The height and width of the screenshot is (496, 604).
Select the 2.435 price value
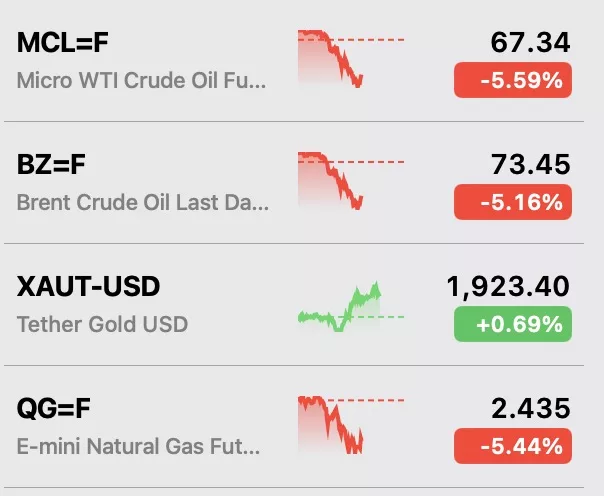530,408
